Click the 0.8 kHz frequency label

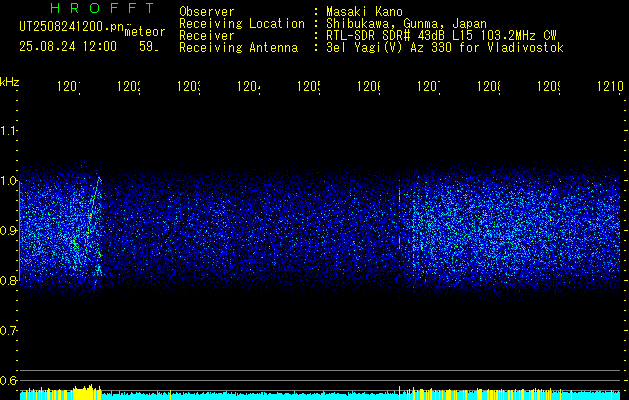coord(8,280)
